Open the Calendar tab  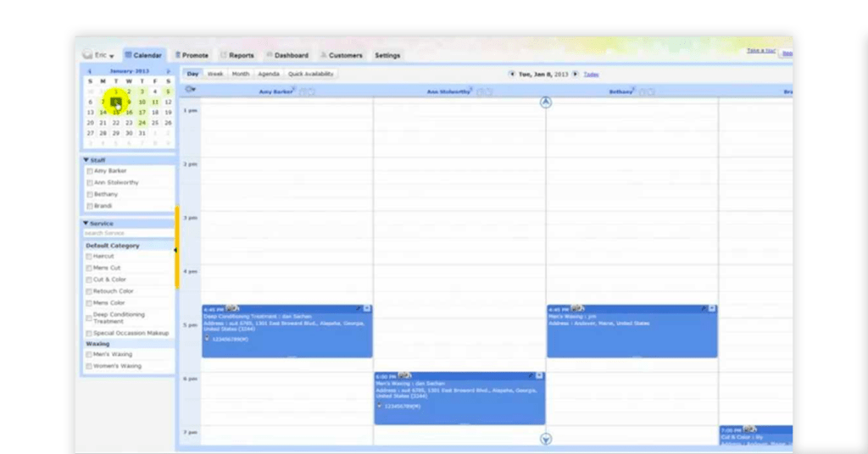pos(143,55)
